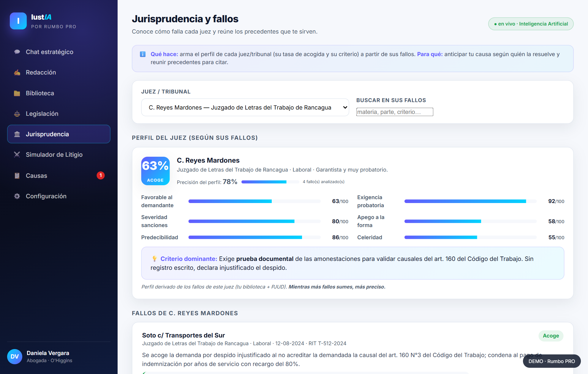
Task: Click the Redacción writing hand icon
Action: click(x=17, y=72)
